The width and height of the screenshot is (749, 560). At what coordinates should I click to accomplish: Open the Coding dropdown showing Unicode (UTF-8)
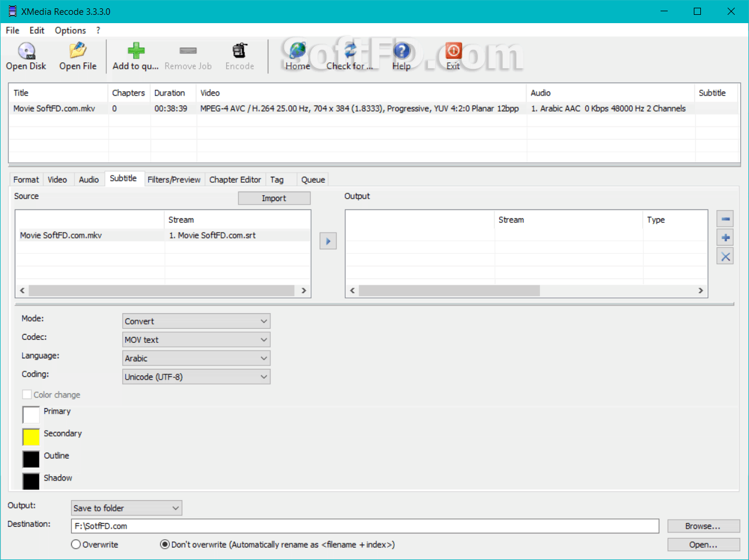pos(196,376)
